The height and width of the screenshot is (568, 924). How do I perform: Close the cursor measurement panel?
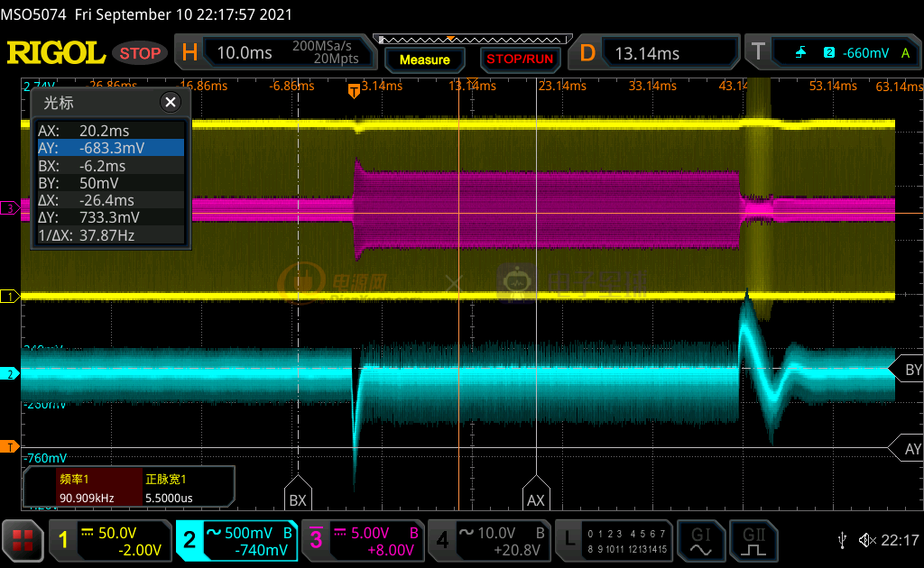(170, 102)
